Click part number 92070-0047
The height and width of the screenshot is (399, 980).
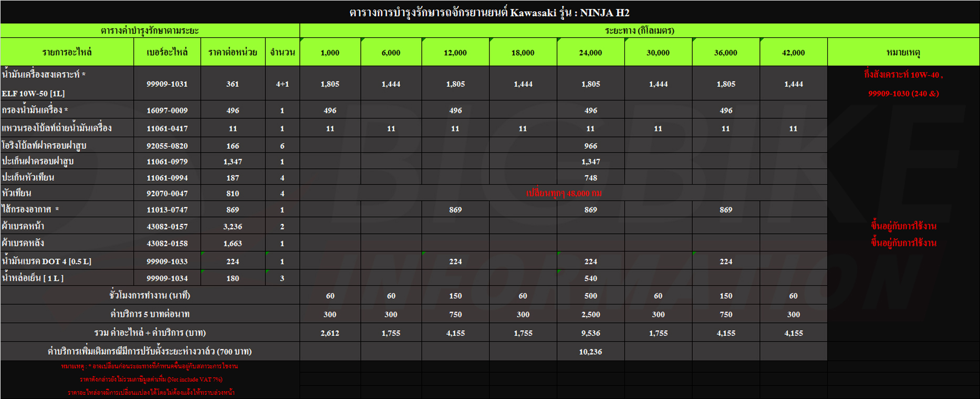click(x=167, y=193)
